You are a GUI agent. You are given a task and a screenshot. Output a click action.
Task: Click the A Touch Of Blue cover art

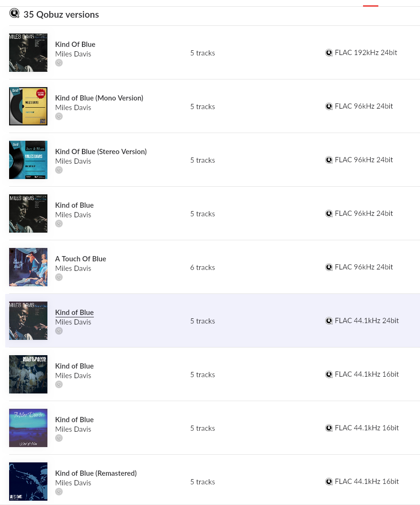[x=28, y=267]
